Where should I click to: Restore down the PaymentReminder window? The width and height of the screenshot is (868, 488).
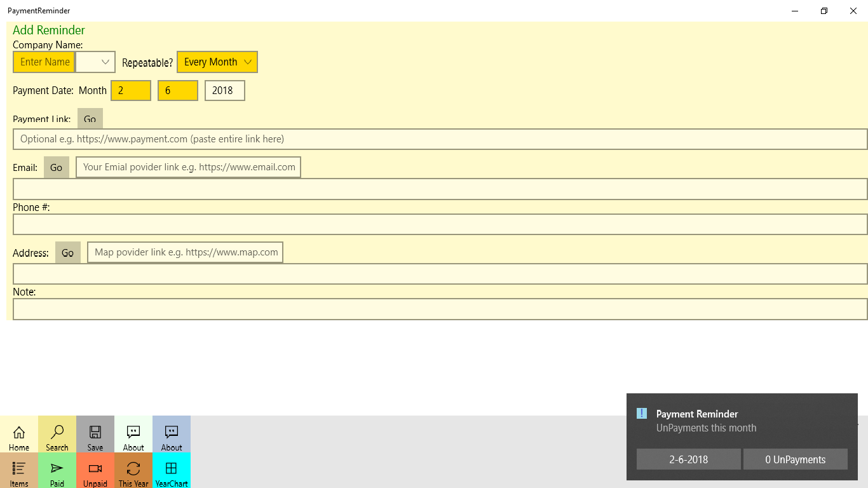click(824, 11)
